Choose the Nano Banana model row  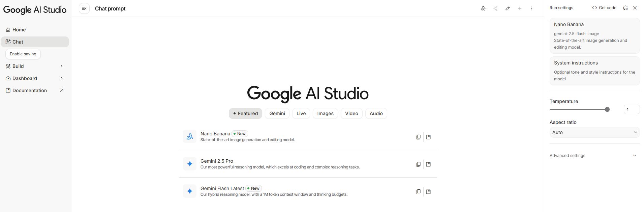tap(308, 136)
